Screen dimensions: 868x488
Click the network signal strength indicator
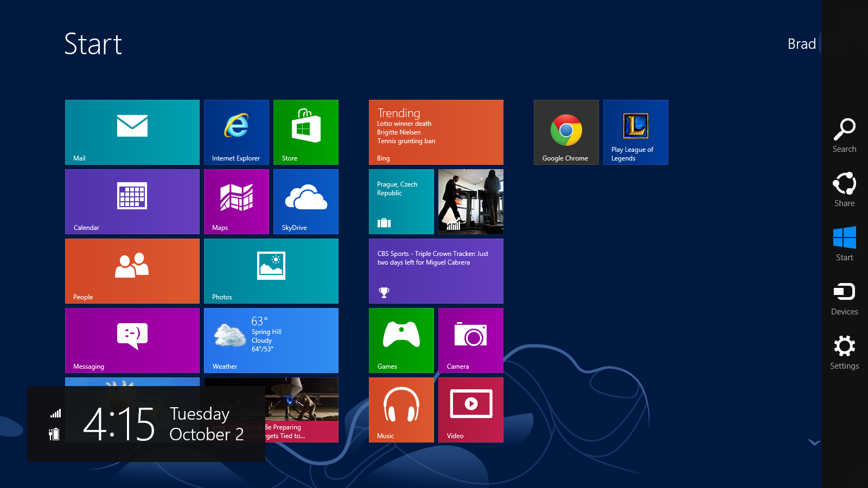(x=55, y=413)
